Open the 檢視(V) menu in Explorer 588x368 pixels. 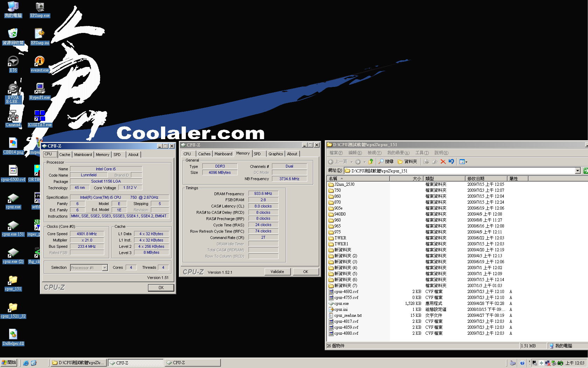point(374,153)
